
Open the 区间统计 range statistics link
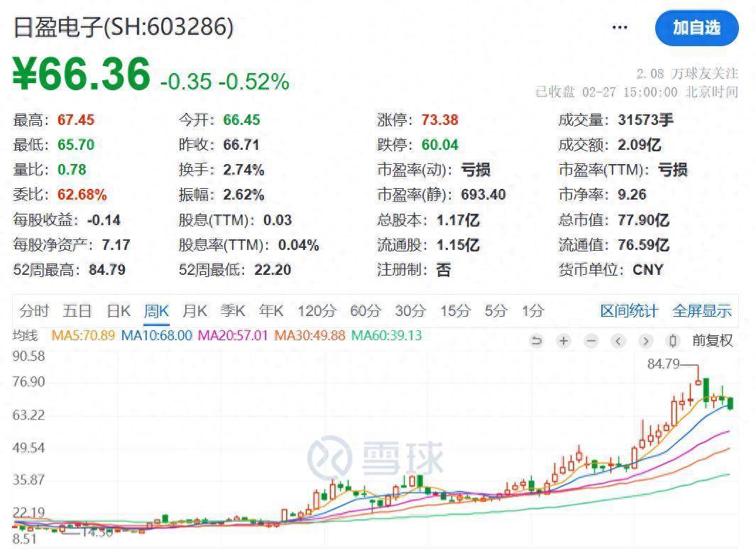pyautogui.click(x=629, y=310)
